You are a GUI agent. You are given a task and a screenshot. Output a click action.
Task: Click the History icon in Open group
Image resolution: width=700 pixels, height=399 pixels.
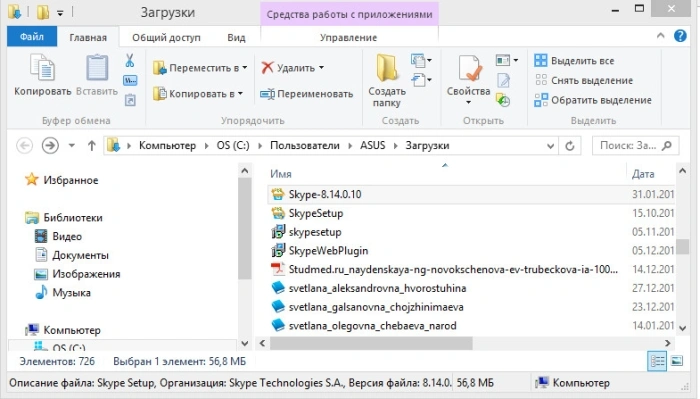(x=503, y=100)
